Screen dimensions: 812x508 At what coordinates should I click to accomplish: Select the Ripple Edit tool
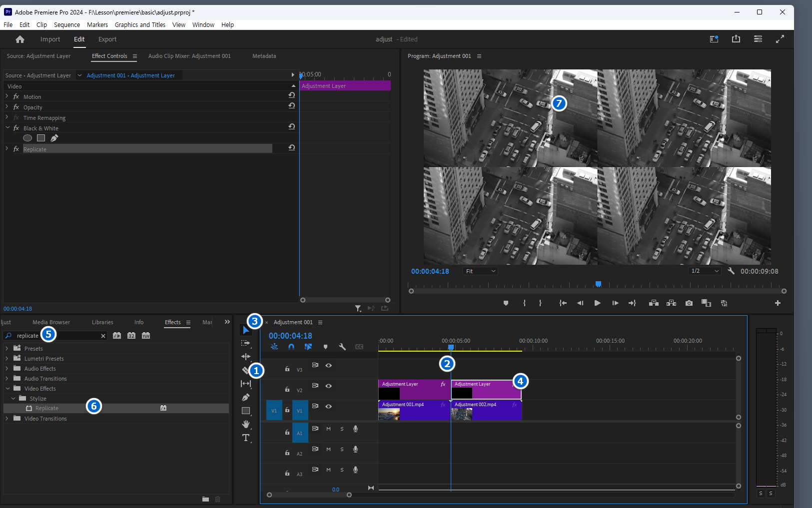(246, 357)
